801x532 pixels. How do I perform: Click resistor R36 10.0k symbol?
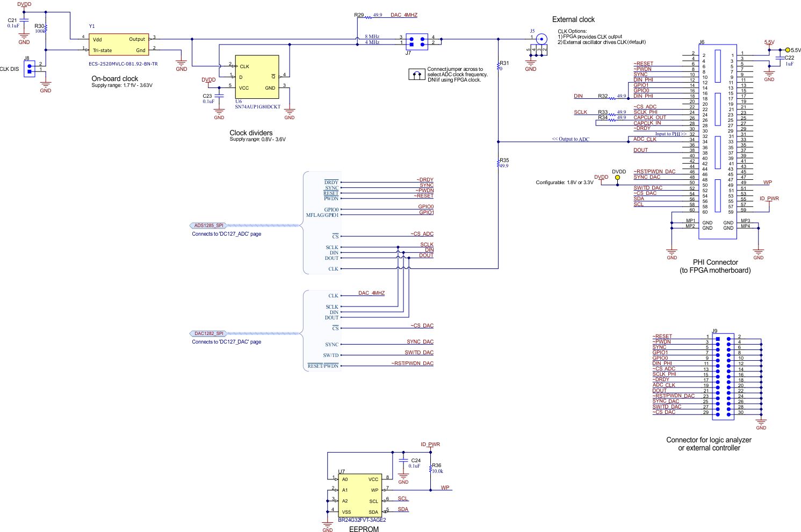(431, 469)
